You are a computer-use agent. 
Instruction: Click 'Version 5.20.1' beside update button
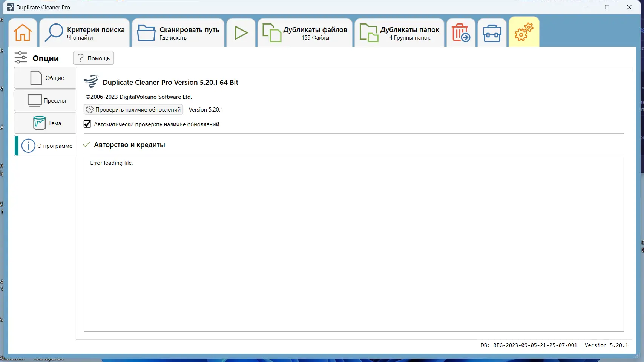click(206, 110)
